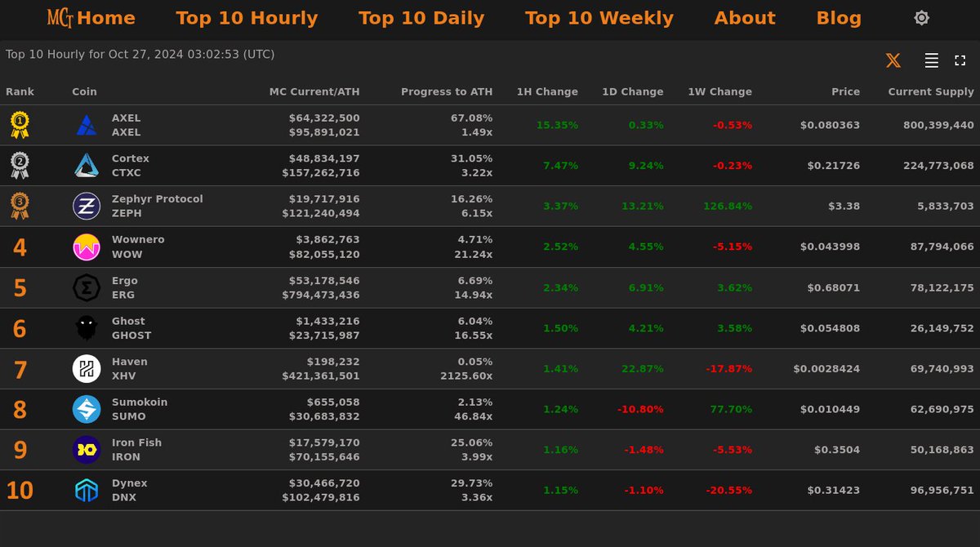Click Zephyr 1W change 126.84%
980x547 pixels.
(x=728, y=206)
